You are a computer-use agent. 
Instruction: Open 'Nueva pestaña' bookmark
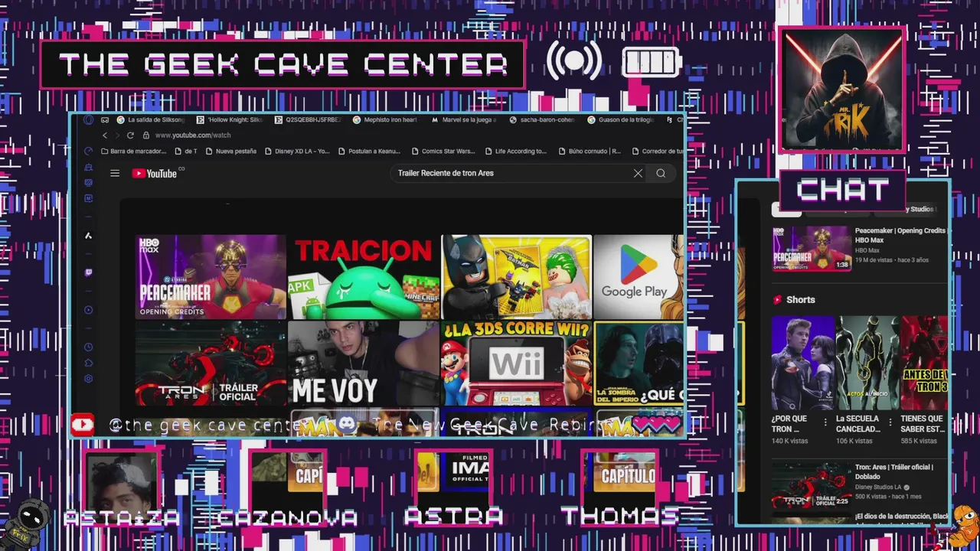coord(230,152)
